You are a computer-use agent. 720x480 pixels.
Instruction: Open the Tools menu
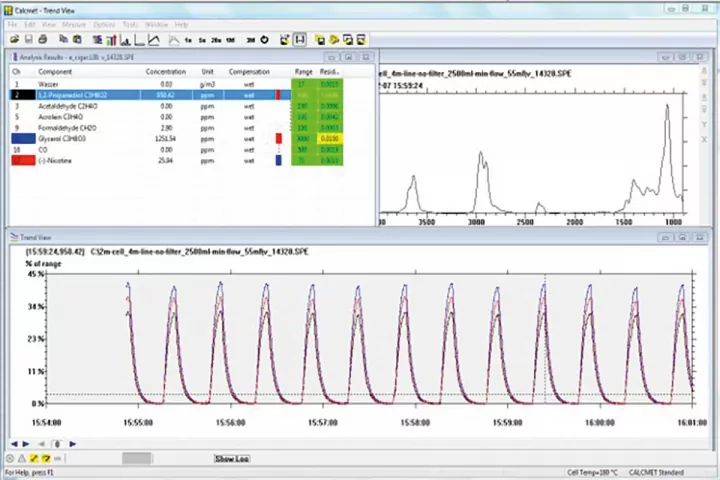(130, 24)
